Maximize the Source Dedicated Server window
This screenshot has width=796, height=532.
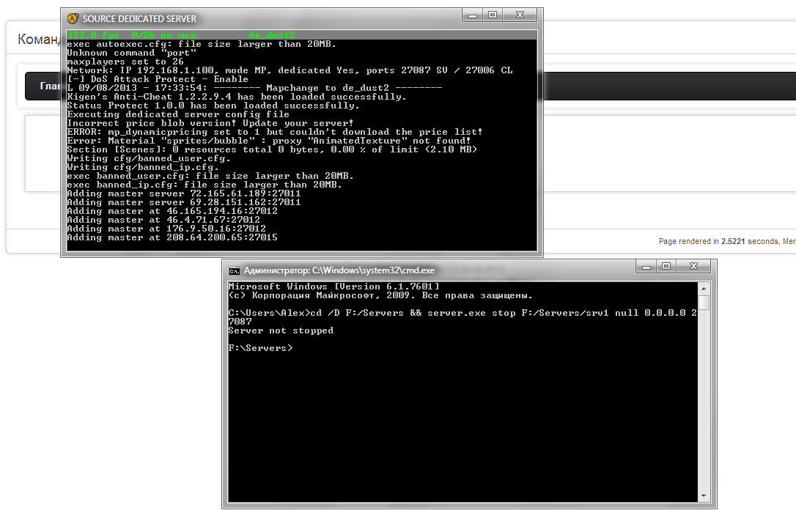493,15
